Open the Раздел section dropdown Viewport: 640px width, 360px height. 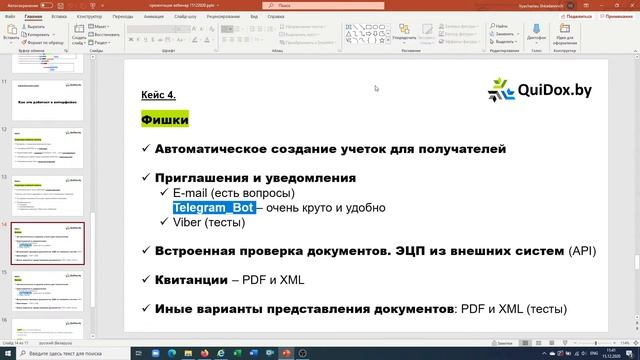(x=99, y=42)
